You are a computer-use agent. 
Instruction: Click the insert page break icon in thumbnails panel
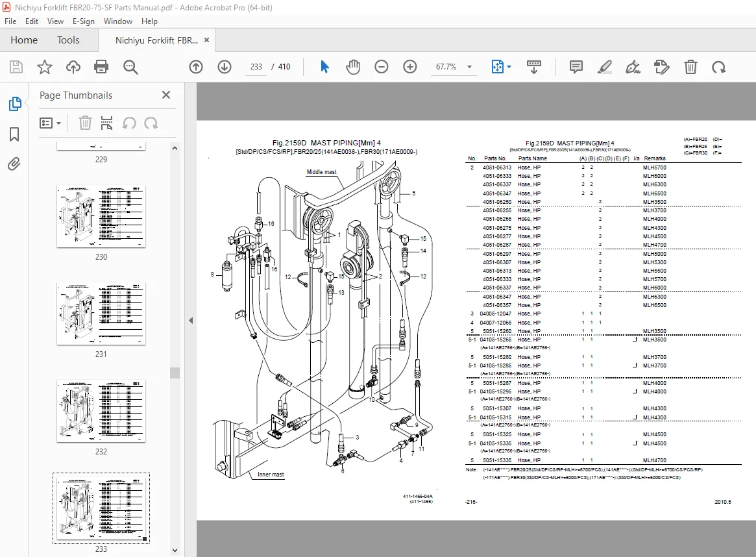coord(106,123)
